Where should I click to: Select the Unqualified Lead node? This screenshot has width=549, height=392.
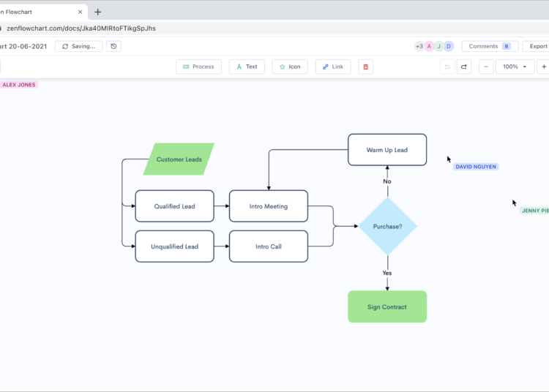click(175, 246)
